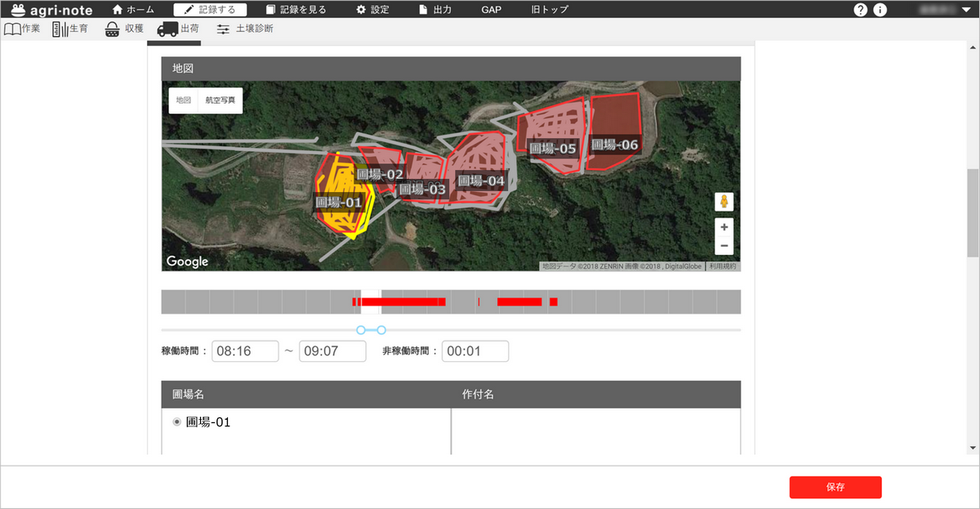
Task: Click the 作付名 column header
Action: pyautogui.click(x=596, y=395)
